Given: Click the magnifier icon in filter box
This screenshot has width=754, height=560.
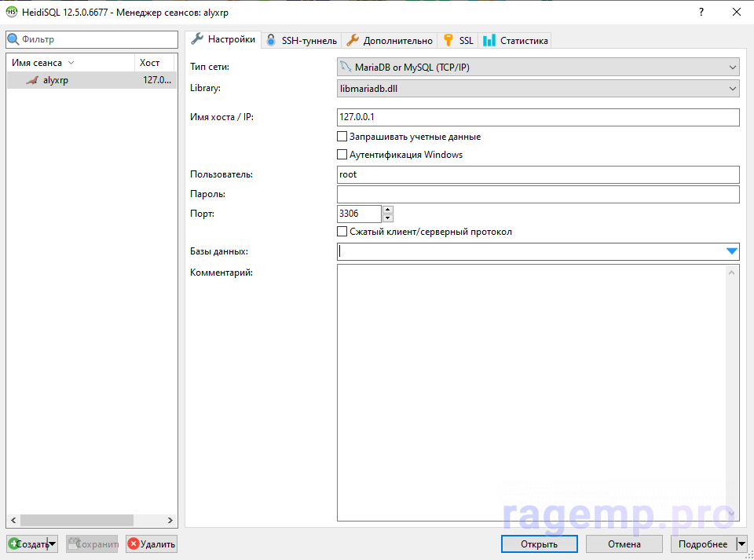Looking at the screenshot, I should (13, 39).
